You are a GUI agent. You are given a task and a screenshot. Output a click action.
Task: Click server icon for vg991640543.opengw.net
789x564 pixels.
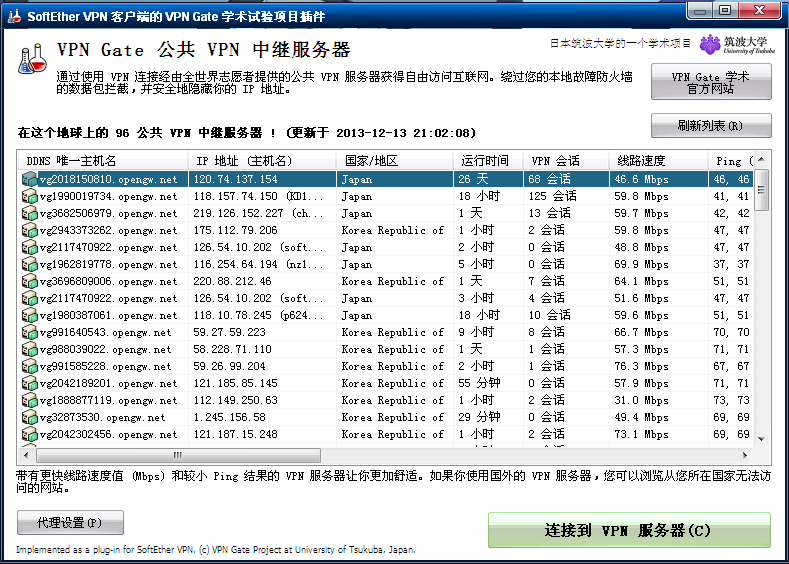(x=30, y=333)
